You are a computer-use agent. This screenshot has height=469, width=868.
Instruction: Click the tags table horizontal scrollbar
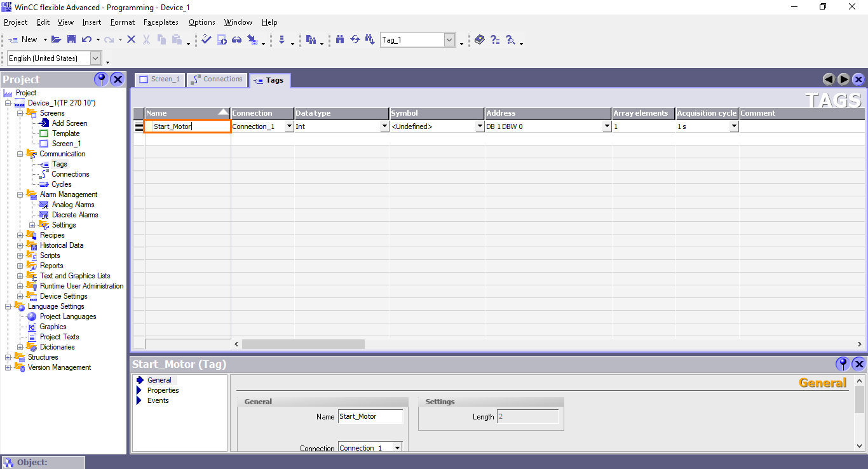pos(303,344)
